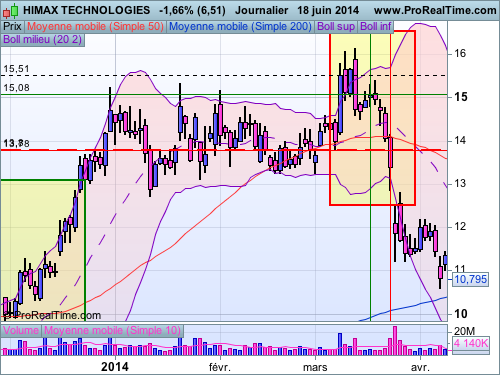
Task: Click the Journalier timeframe text
Action: (x=262, y=10)
